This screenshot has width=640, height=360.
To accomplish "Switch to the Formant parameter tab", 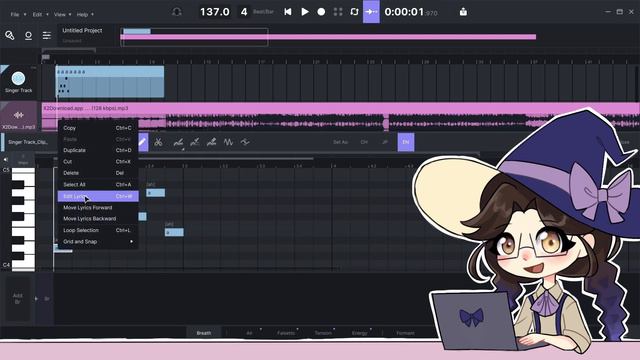I will 405,333.
